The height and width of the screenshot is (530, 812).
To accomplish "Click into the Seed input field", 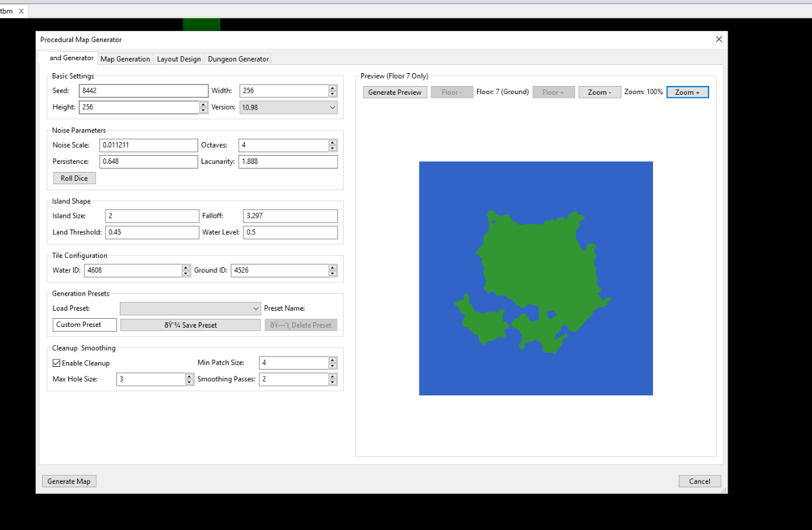I will point(143,91).
